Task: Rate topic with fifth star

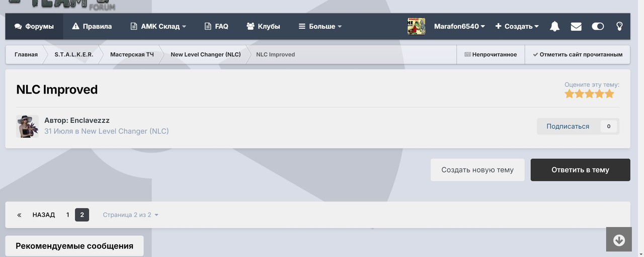Action: 609,94
